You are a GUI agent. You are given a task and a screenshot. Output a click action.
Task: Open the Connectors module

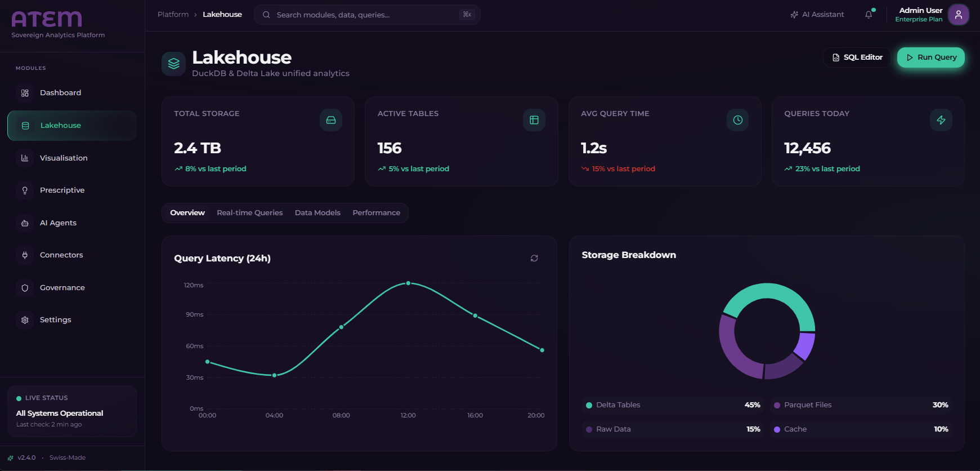click(61, 255)
